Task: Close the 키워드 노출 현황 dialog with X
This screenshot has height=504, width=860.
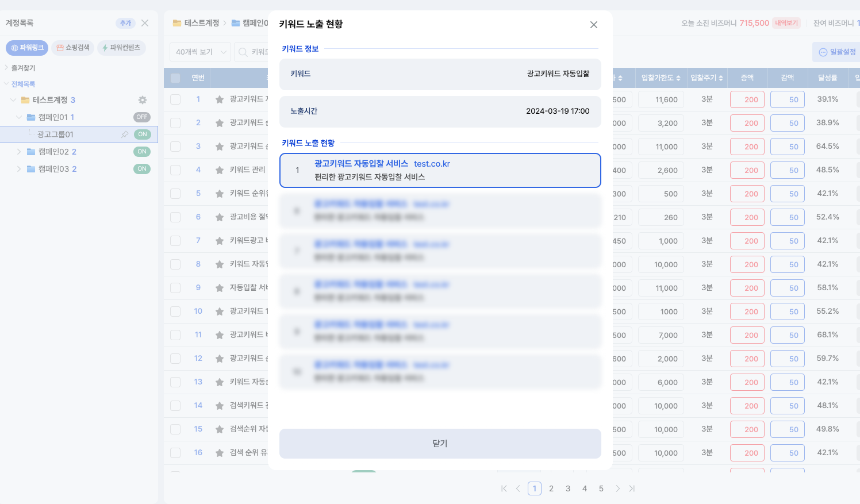Action: tap(594, 25)
